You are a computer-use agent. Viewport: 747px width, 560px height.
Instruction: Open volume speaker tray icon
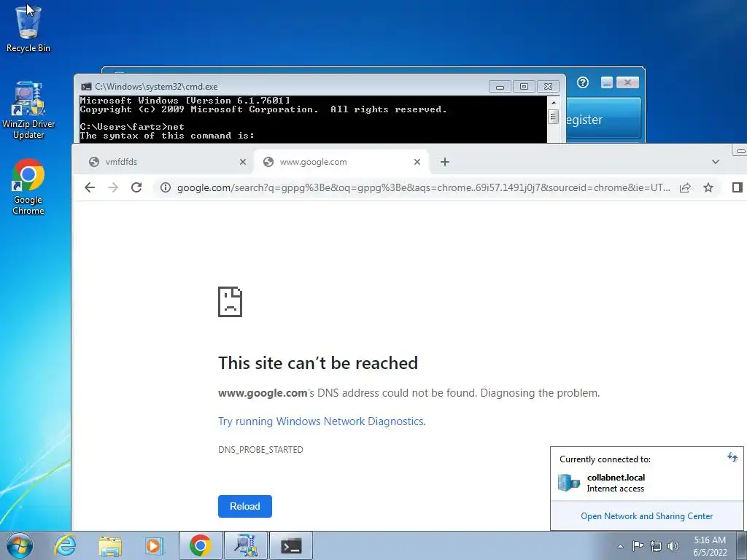[x=673, y=545]
